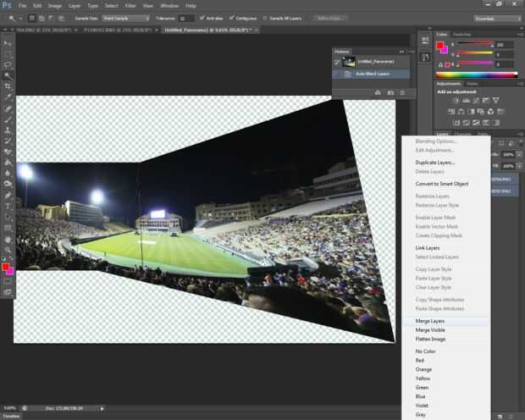Click Add to Selection icon in options bar
This screenshot has height=420, width=525.
point(41,18)
